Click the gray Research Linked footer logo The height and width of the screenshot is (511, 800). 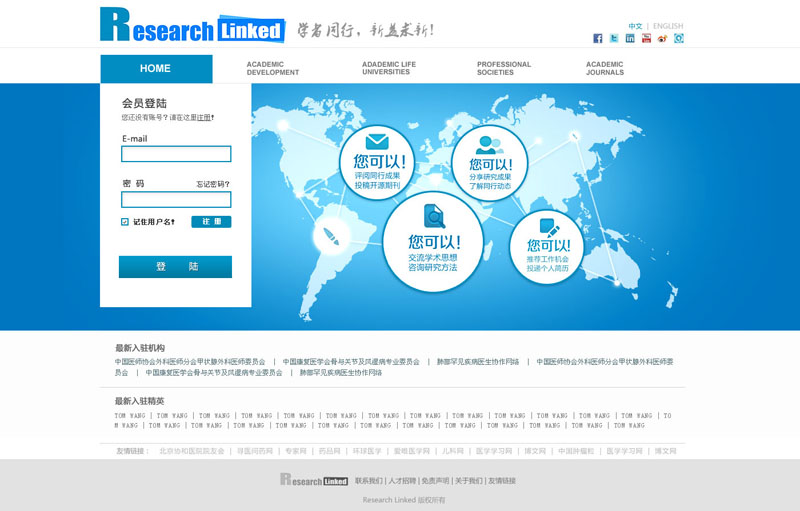pos(314,479)
